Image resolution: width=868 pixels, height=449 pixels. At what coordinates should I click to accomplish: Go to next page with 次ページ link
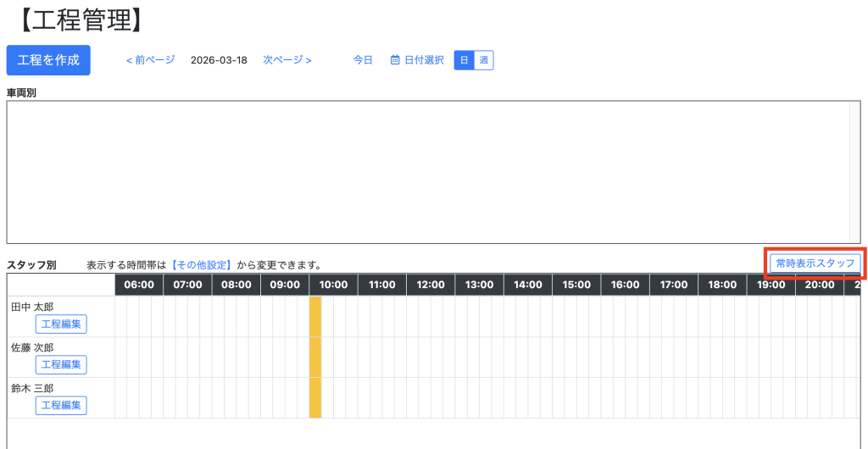[287, 60]
